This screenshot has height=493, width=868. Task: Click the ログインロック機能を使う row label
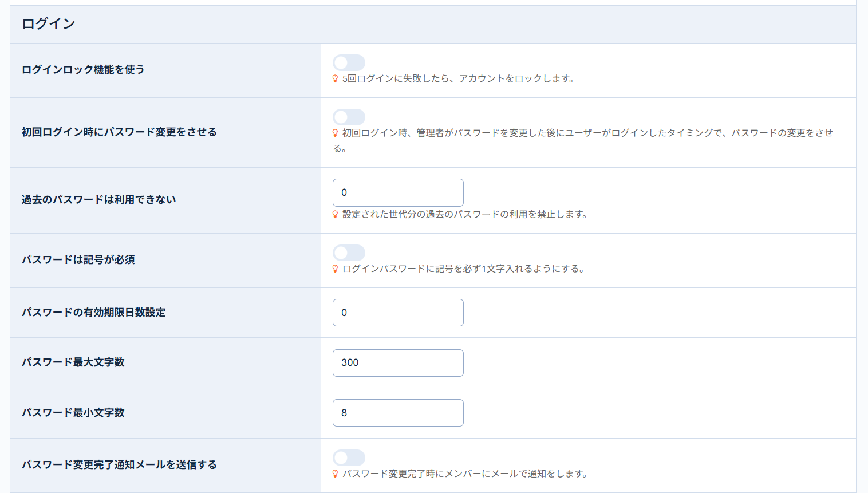(x=82, y=69)
